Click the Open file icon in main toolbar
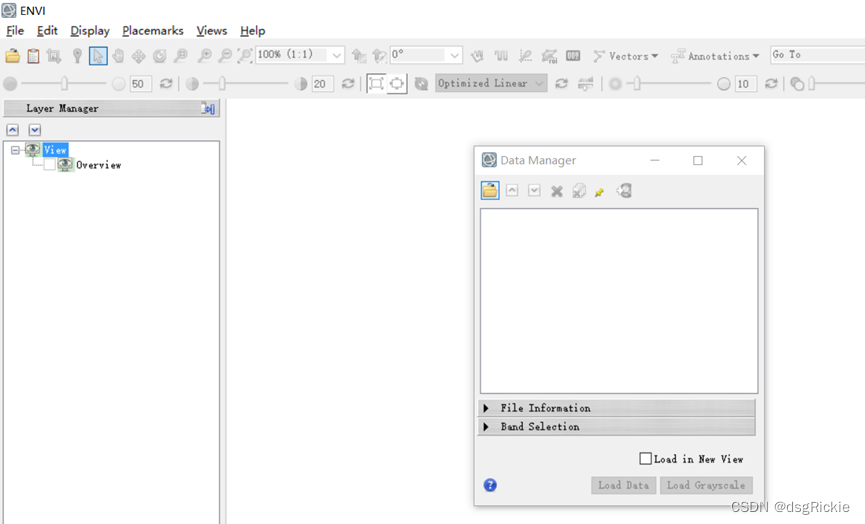This screenshot has height=524, width=865. [x=13, y=56]
